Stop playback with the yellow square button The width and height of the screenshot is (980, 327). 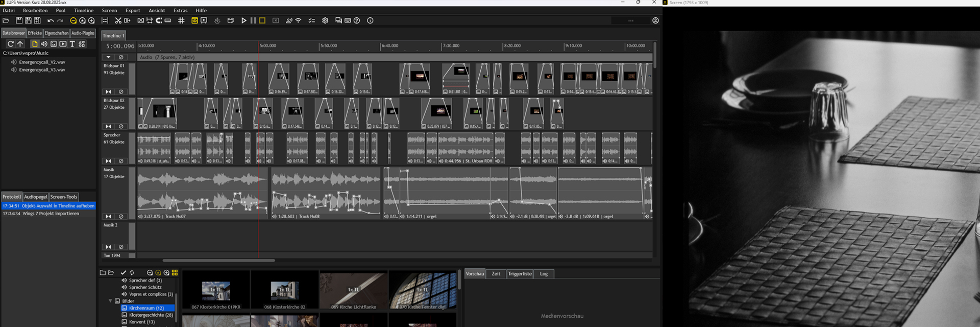262,20
